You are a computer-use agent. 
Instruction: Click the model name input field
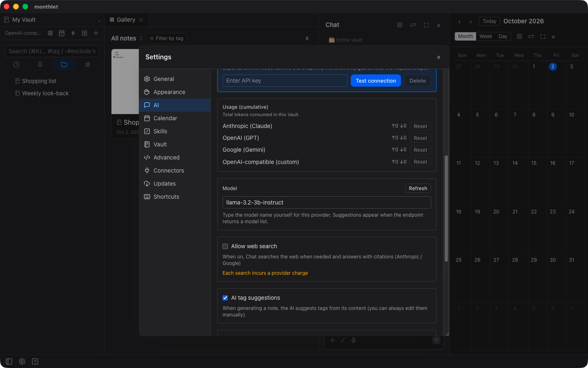tap(327, 202)
